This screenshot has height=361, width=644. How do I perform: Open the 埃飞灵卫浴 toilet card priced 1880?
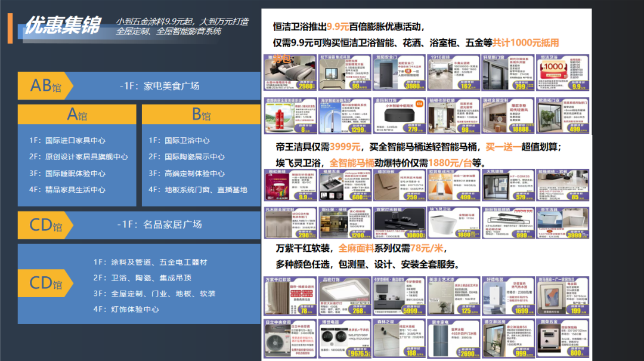[x=454, y=223]
